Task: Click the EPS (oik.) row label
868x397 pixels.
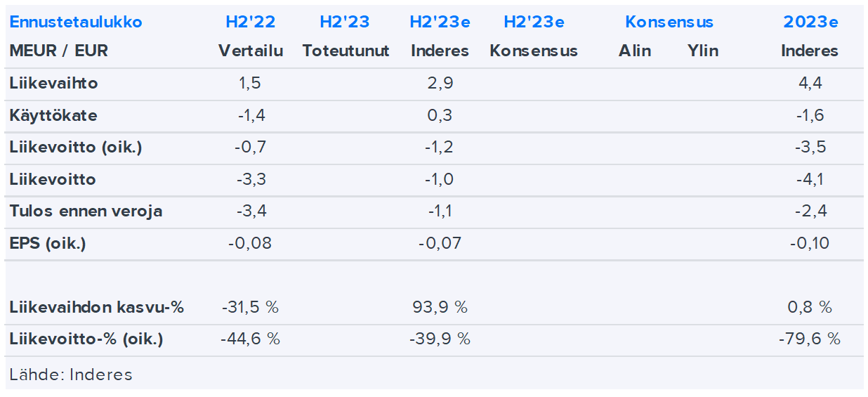Action: tap(48, 244)
